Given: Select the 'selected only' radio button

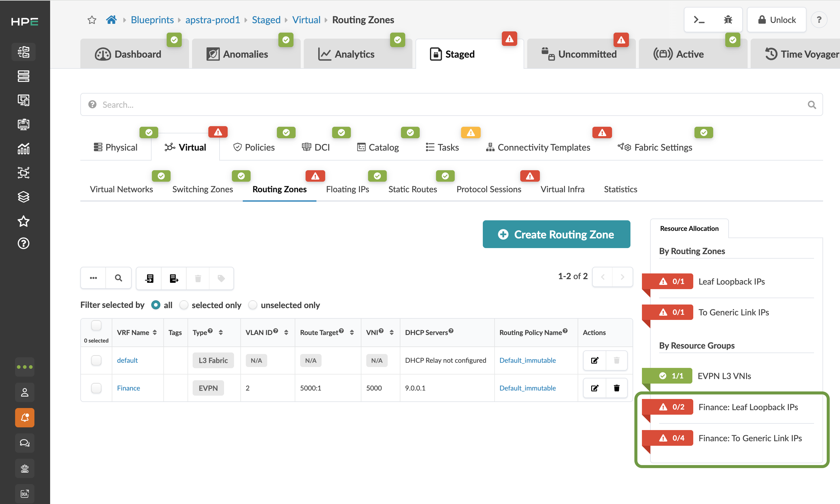Looking at the screenshot, I should coord(184,305).
